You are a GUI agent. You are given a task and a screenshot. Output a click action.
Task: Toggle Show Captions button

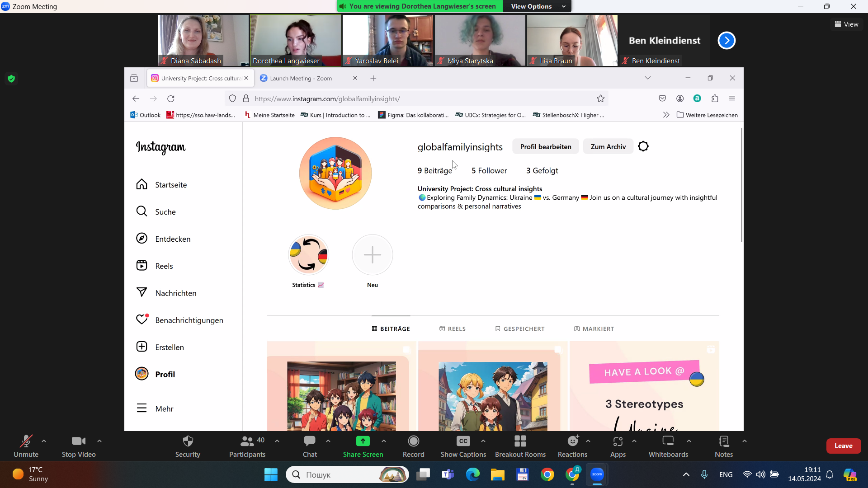pyautogui.click(x=463, y=441)
